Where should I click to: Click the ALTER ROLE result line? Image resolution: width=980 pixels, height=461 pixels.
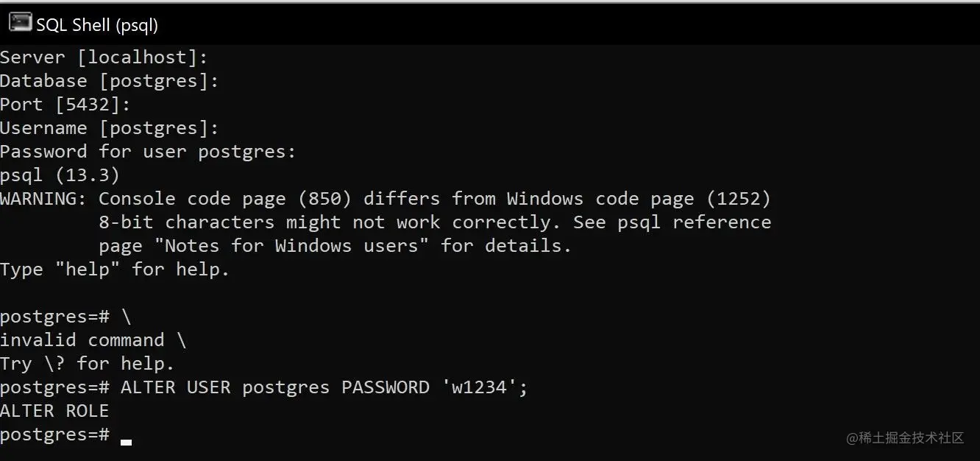[x=54, y=411]
